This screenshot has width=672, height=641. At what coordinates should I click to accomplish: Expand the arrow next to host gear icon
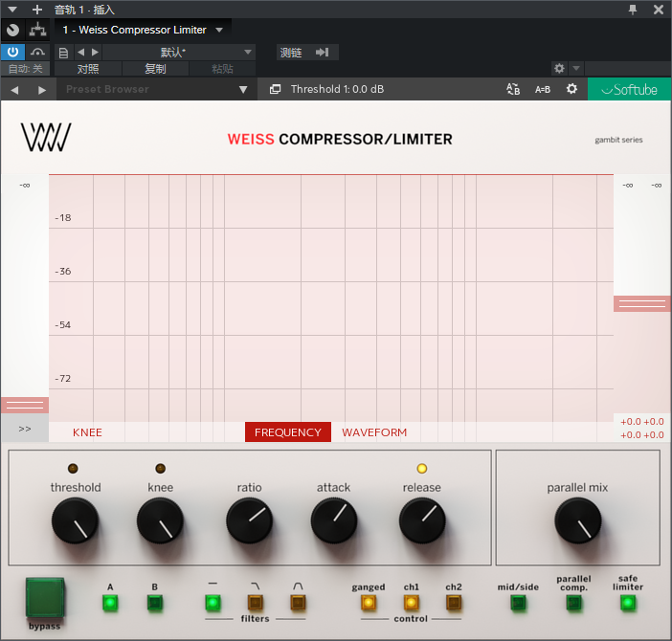[x=576, y=68]
